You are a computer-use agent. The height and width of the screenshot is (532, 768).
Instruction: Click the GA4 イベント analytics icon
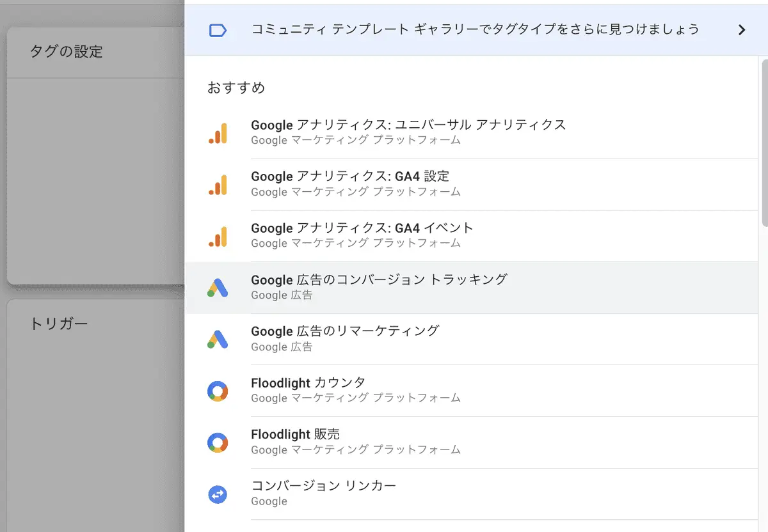tap(218, 236)
